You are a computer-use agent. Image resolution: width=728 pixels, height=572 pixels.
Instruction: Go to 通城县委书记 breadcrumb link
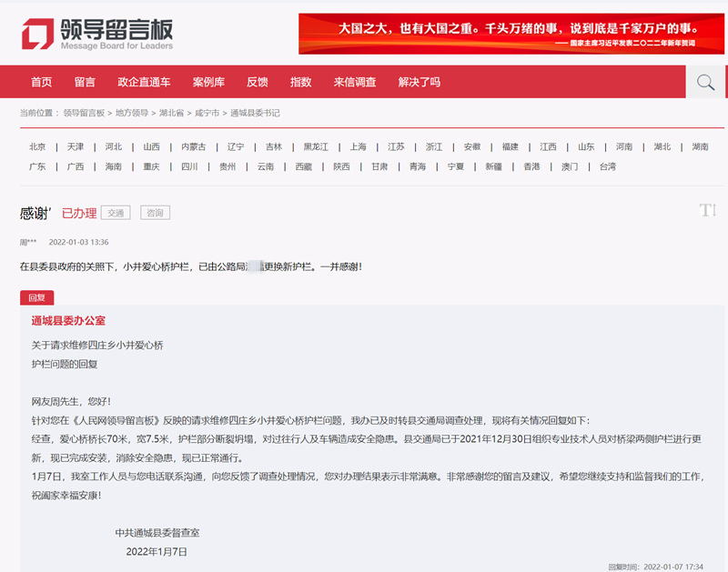(255, 113)
